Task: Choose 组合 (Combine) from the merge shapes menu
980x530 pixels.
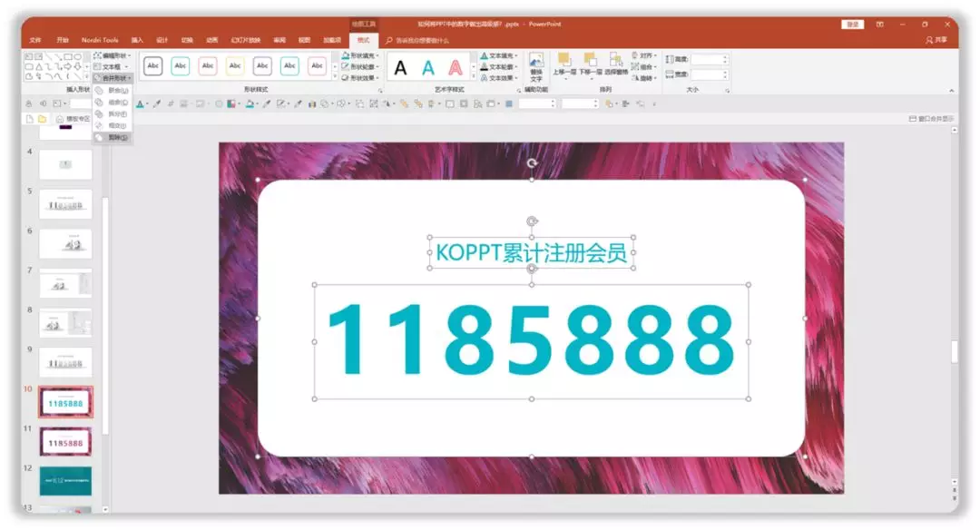Action: tap(113, 102)
